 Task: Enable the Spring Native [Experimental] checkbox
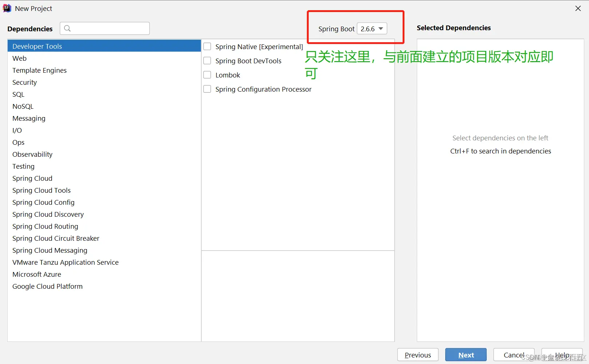point(207,47)
